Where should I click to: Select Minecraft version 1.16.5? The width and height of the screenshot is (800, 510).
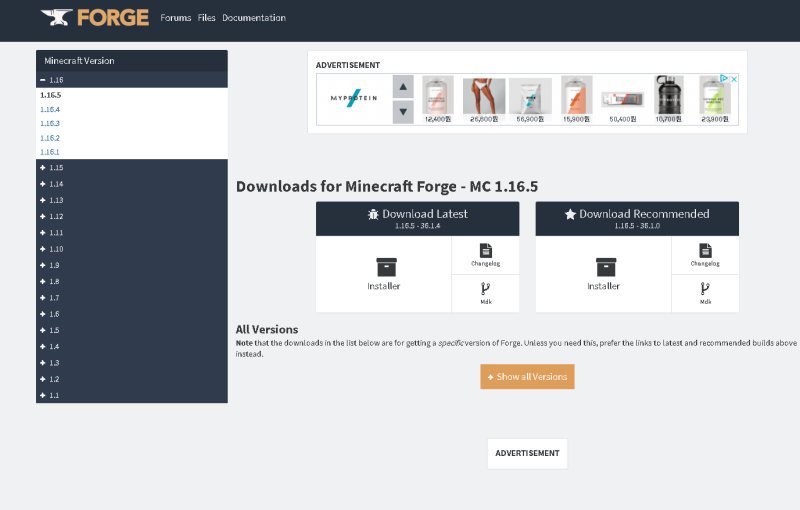click(51, 95)
